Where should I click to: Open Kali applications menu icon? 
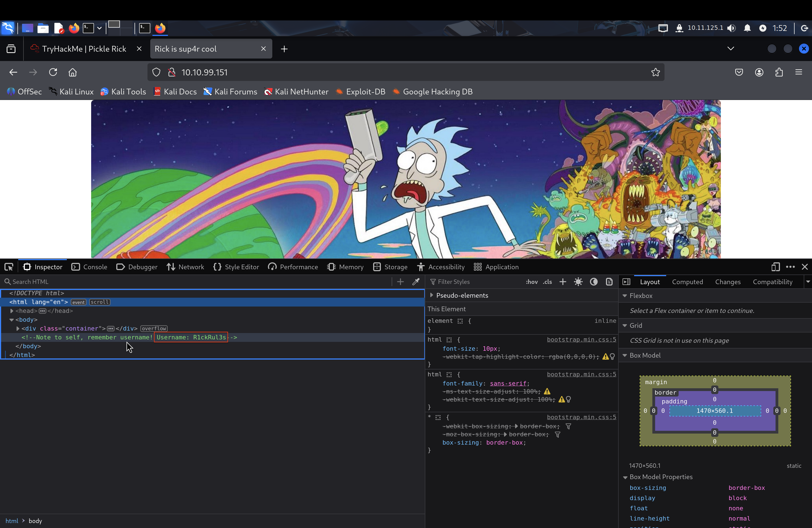pos(8,28)
